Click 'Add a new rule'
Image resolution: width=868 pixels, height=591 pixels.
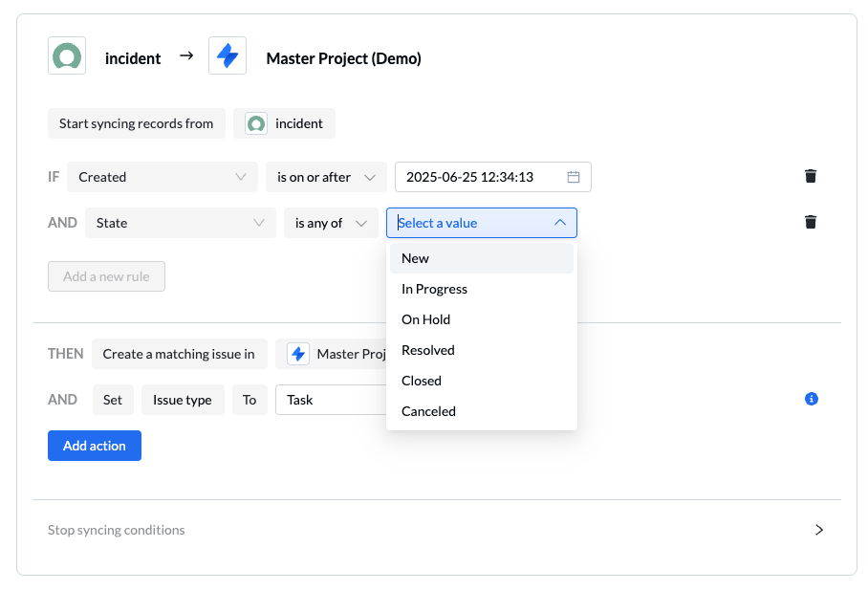pos(106,275)
